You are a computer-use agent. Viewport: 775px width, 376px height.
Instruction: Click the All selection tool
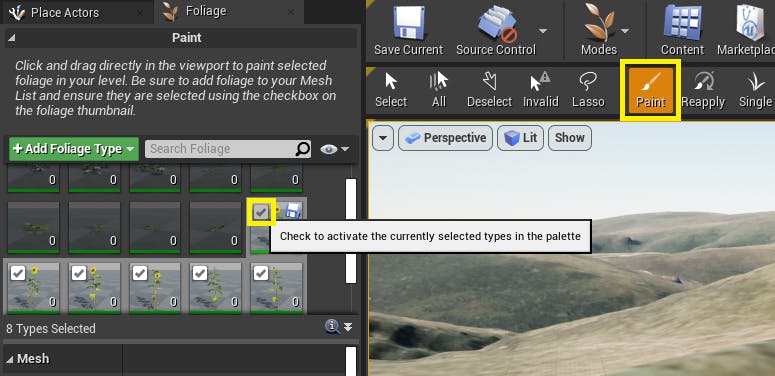439,90
